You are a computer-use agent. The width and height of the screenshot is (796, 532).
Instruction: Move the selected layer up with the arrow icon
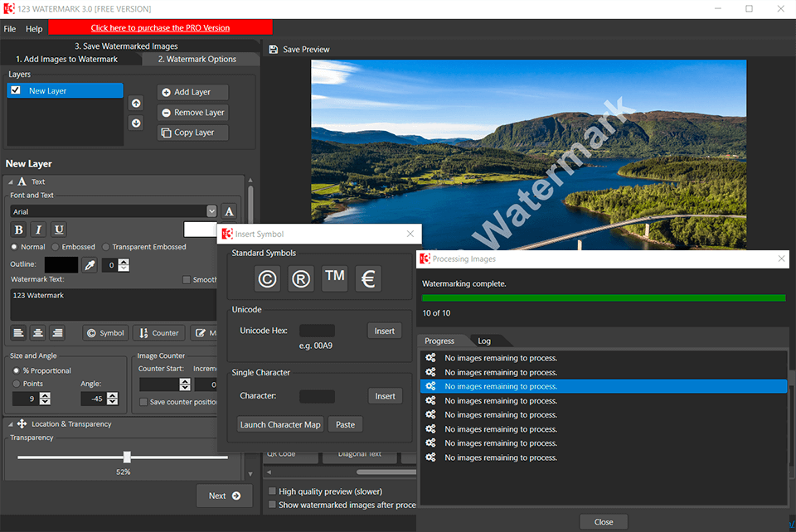pyautogui.click(x=136, y=103)
